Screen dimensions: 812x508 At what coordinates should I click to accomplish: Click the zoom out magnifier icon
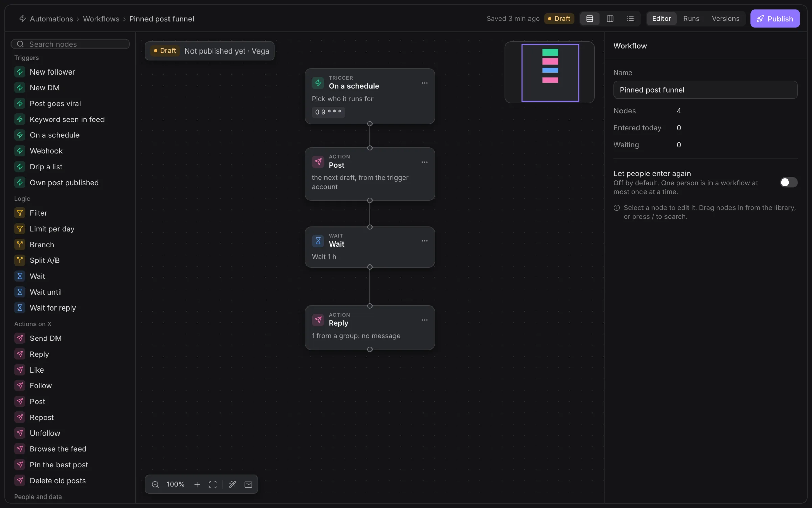pos(155,484)
